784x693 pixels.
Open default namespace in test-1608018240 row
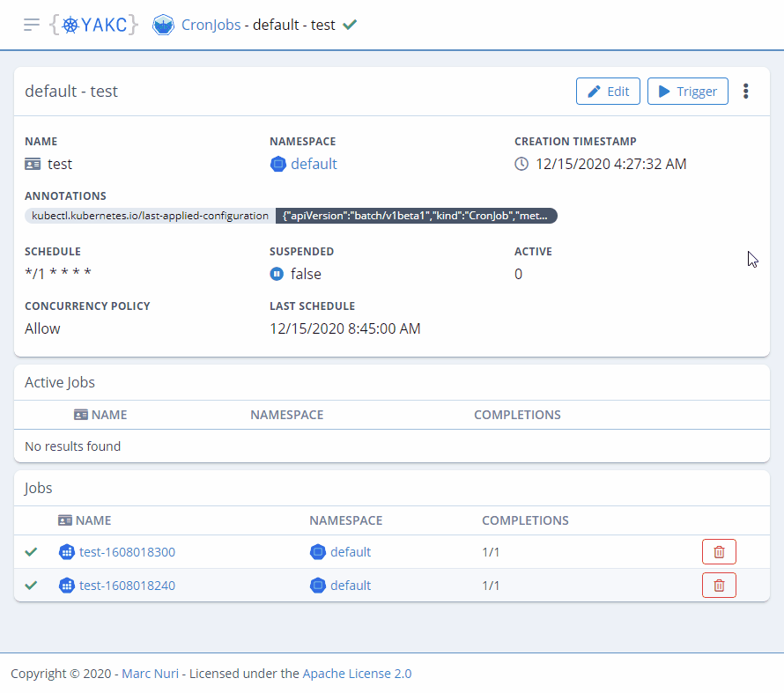(x=351, y=586)
